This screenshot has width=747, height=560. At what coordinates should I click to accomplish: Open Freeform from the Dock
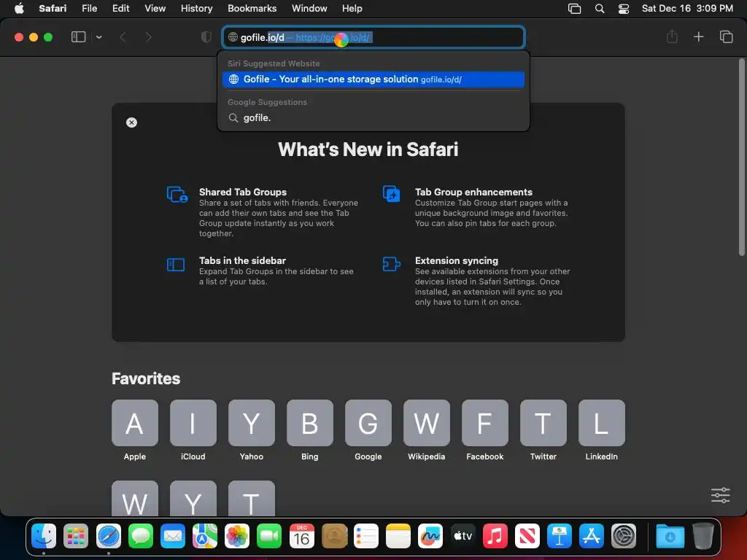(430, 536)
